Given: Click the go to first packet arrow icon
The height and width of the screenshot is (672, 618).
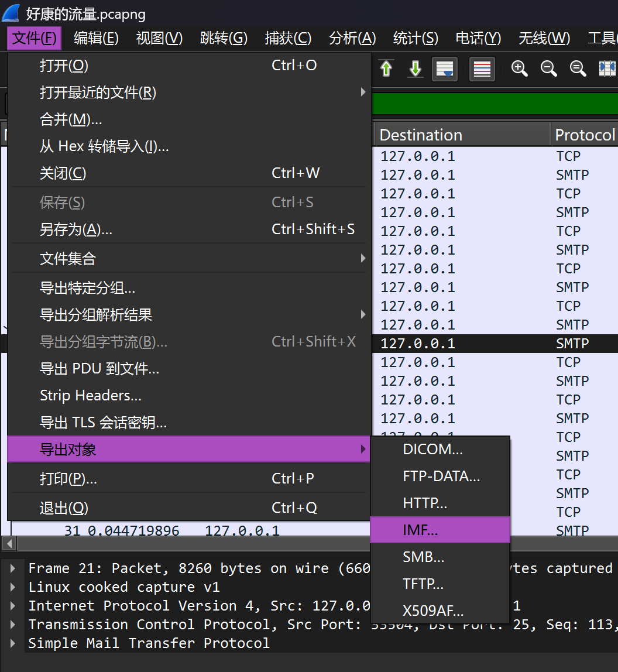Looking at the screenshot, I should coord(387,68).
